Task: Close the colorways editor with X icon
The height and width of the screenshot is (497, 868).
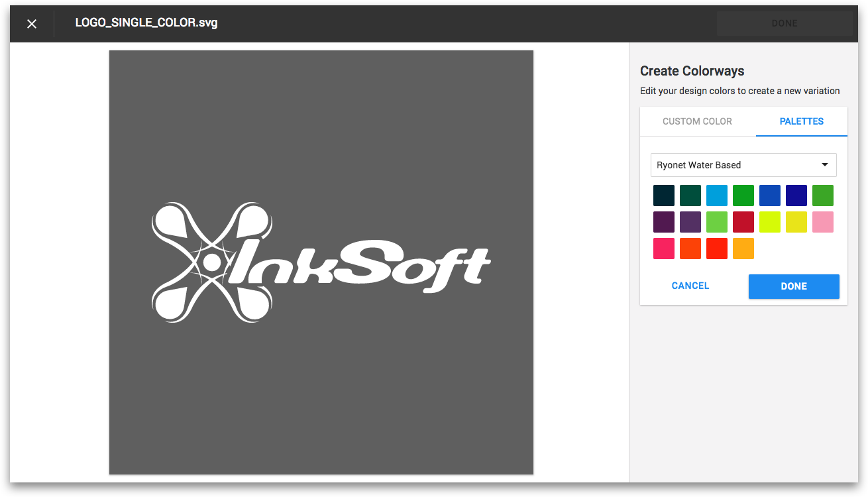Action: [32, 24]
